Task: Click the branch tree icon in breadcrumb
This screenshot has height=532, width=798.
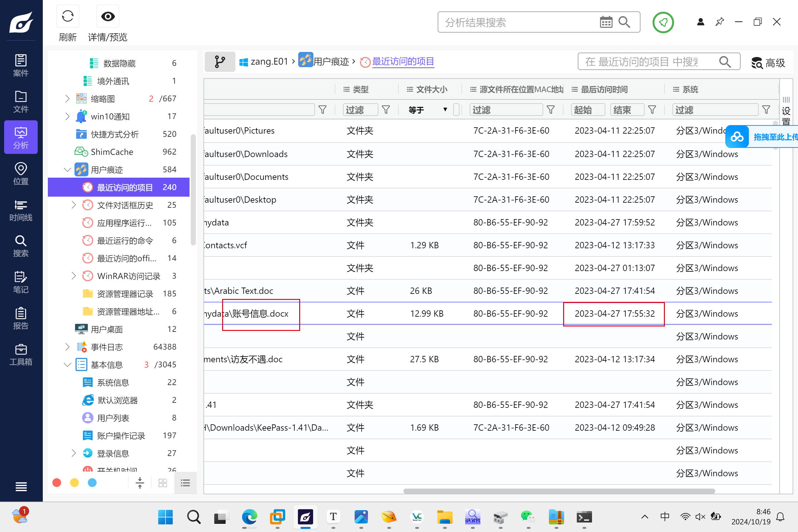Action: (x=220, y=61)
